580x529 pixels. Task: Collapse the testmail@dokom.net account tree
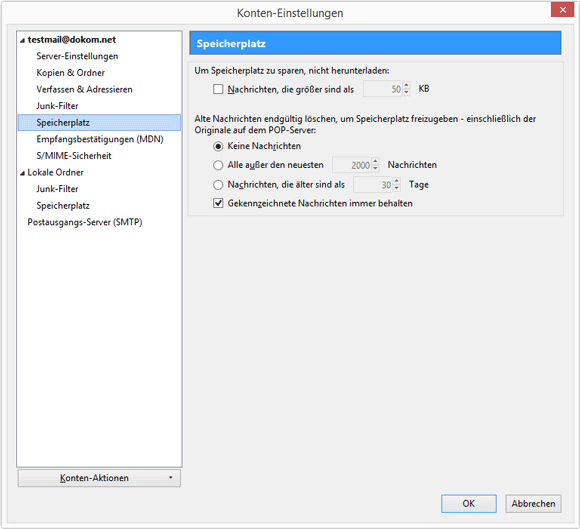[23, 40]
